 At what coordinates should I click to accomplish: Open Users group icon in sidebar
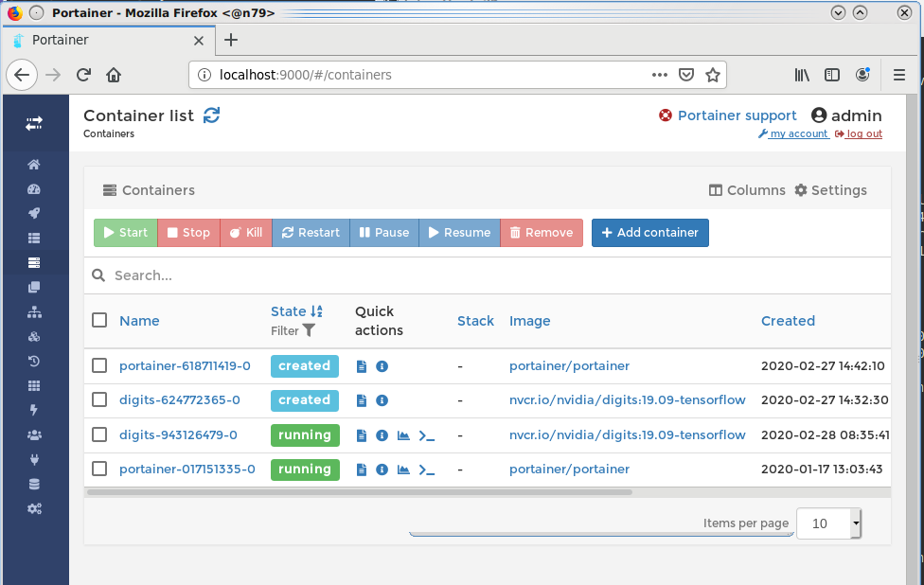pyautogui.click(x=34, y=434)
